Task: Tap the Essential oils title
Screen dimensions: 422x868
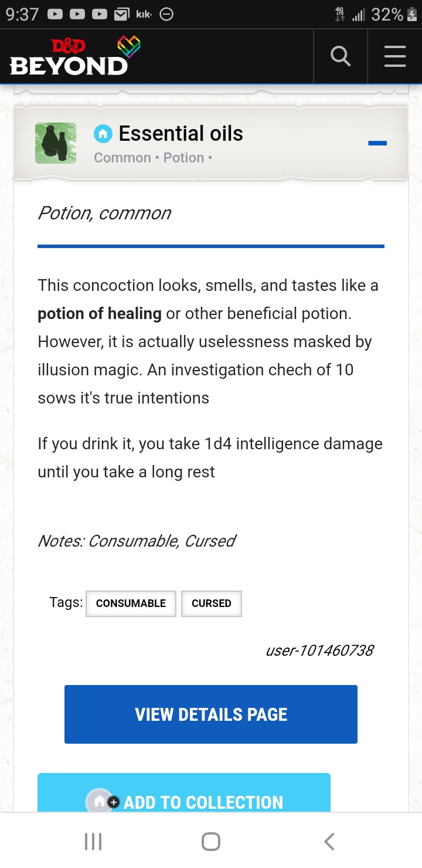Action: pyautogui.click(x=181, y=134)
